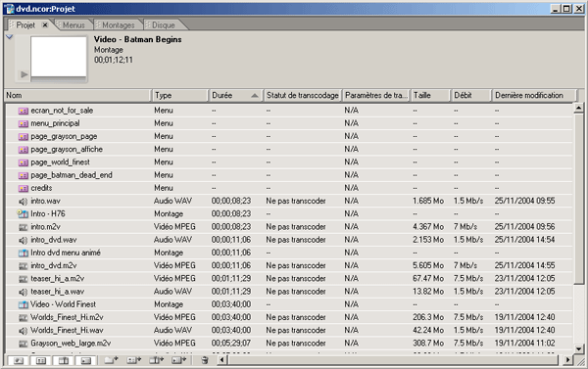
Task: Click the '308.7 Mo' size value
Action: [428, 344]
